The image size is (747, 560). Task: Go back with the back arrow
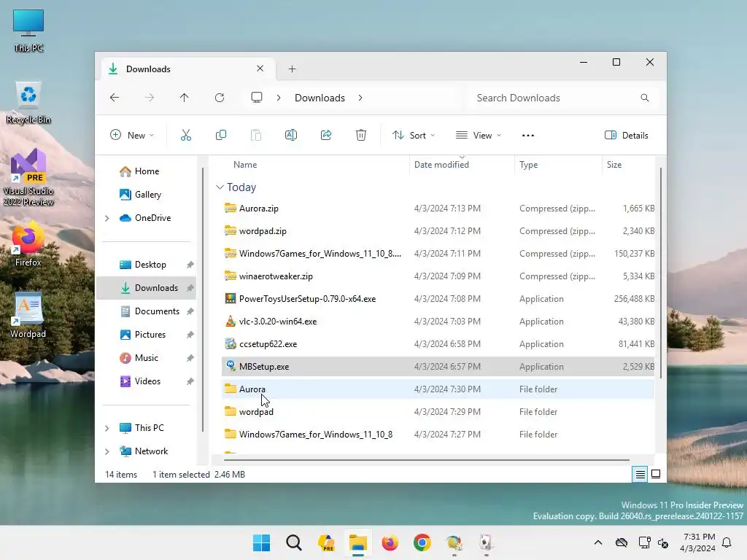click(x=115, y=98)
